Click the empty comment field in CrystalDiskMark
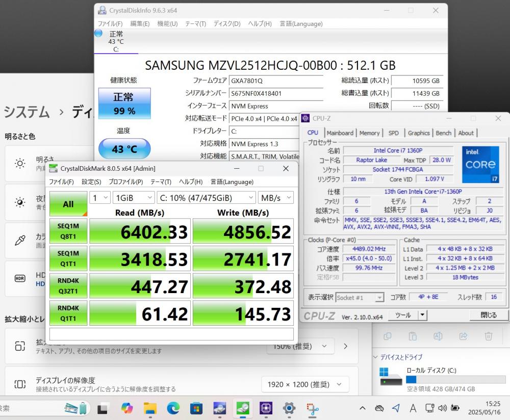 pyautogui.click(x=171, y=334)
